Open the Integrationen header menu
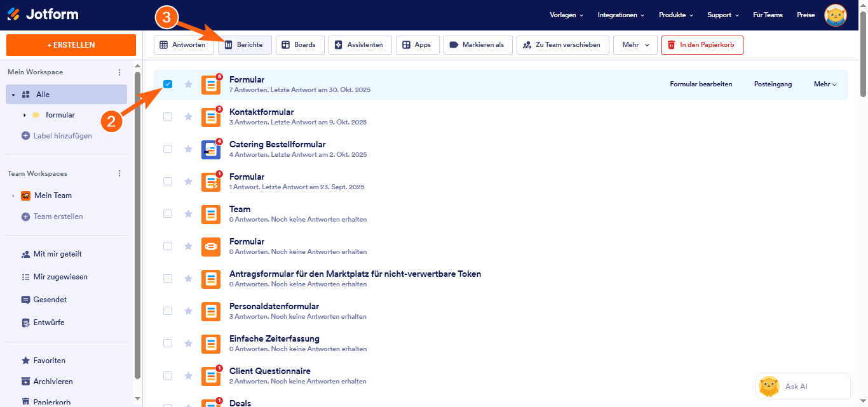Image resolution: width=868 pixels, height=407 pixels. (x=621, y=15)
